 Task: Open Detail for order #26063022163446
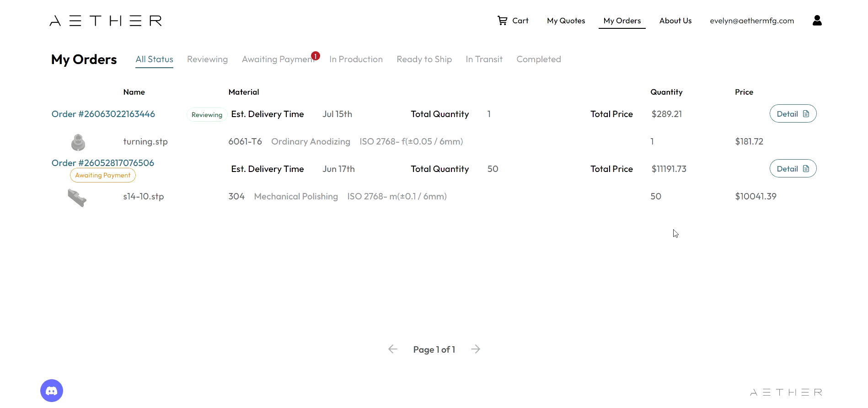(x=793, y=114)
